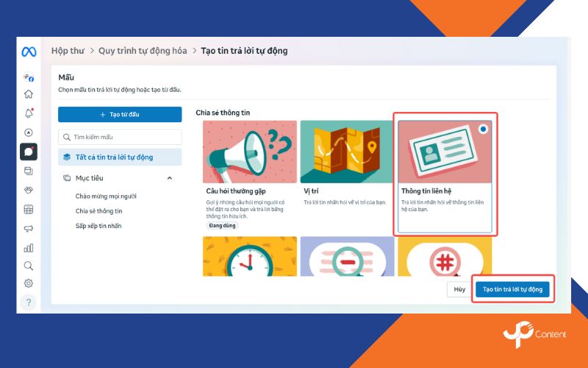Select Chào mừng mọi người category
The width and height of the screenshot is (588, 368).
tap(106, 197)
